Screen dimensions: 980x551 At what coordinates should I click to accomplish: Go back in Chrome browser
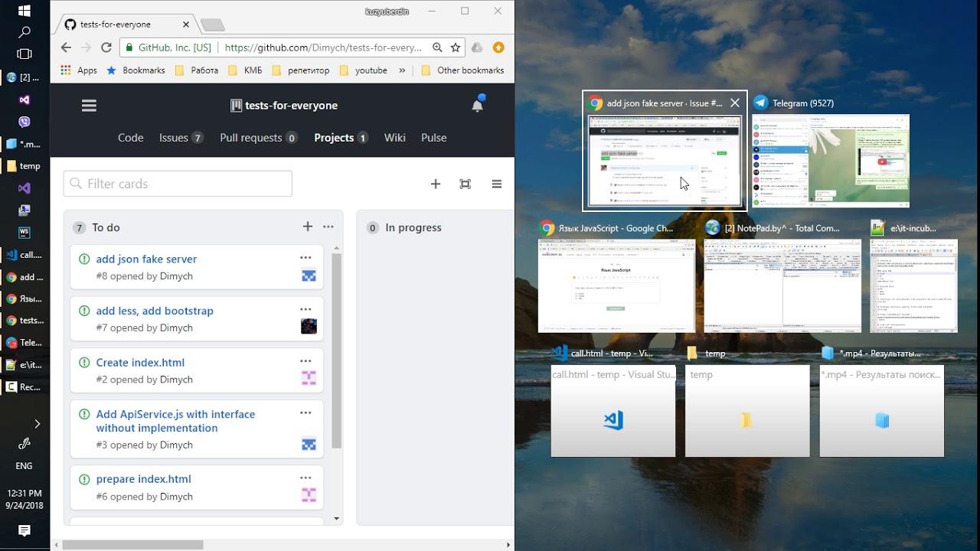point(67,47)
